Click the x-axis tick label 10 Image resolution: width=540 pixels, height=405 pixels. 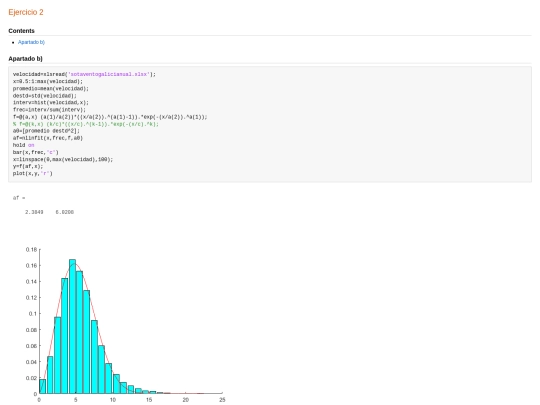pos(113,400)
